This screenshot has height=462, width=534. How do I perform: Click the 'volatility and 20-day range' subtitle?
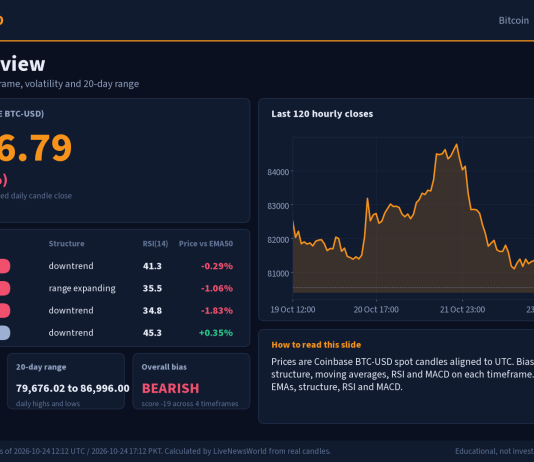pyautogui.click(x=82, y=84)
